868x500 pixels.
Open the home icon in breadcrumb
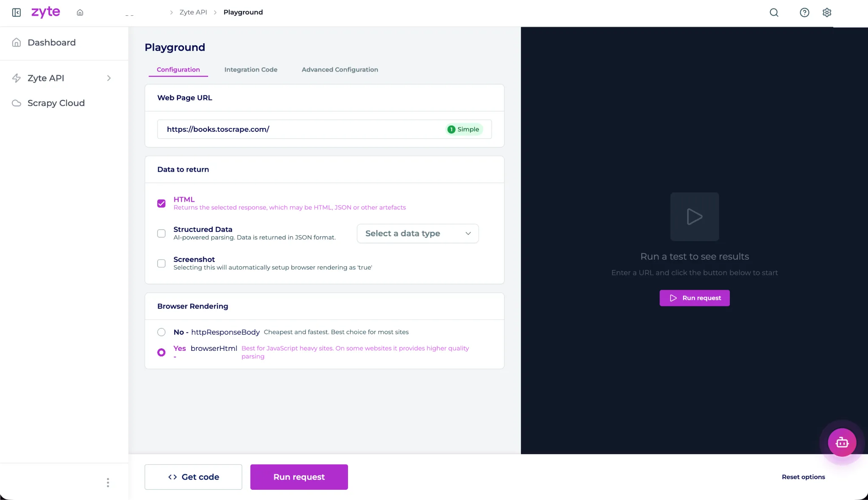coord(80,12)
